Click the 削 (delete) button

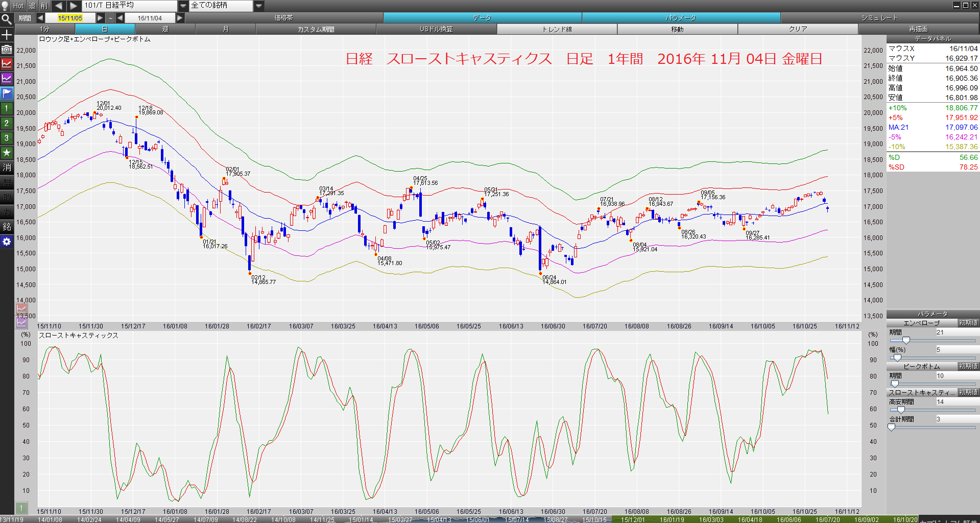coord(44,6)
